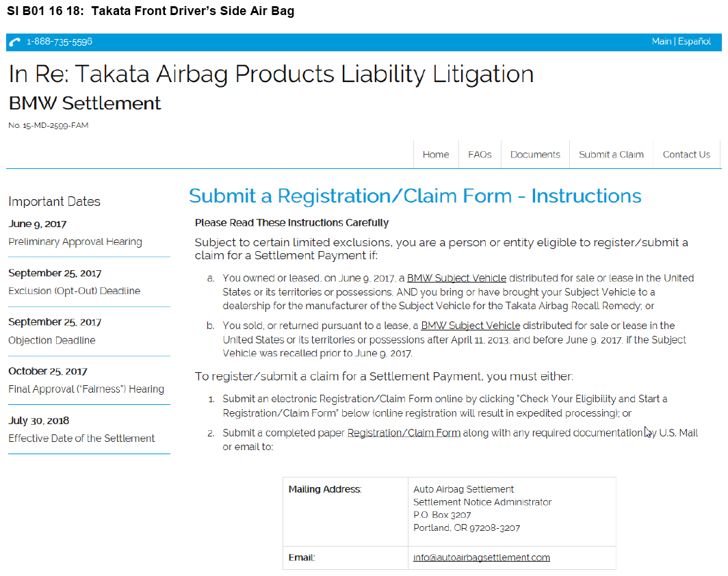The height and width of the screenshot is (576, 728).
Task: Open the paper Registration/Claim Form link
Action: coord(404,433)
